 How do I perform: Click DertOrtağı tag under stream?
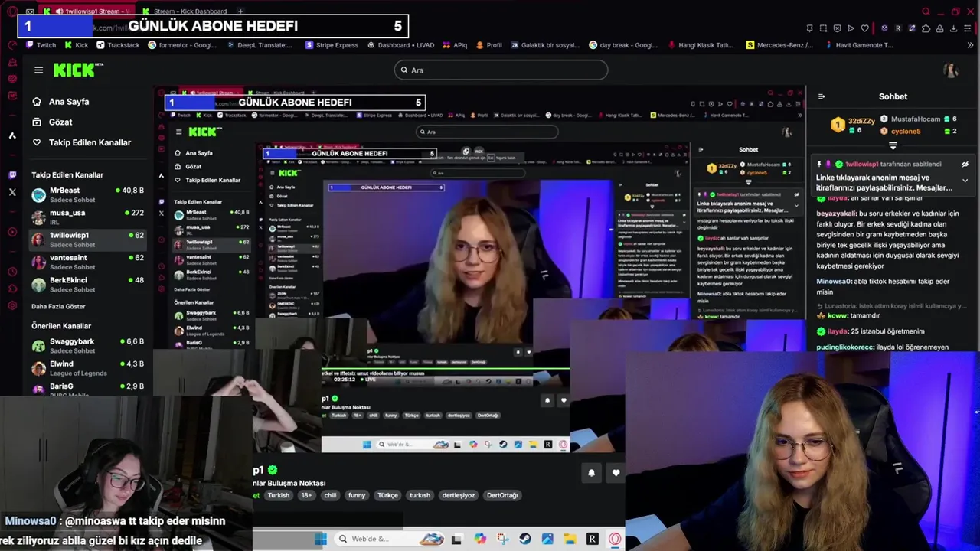coord(502,495)
